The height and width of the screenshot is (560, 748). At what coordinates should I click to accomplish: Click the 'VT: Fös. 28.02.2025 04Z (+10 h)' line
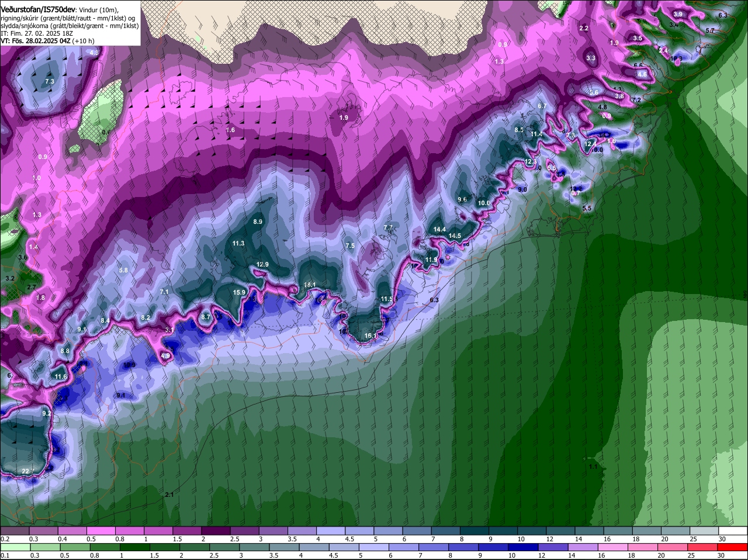48,41
